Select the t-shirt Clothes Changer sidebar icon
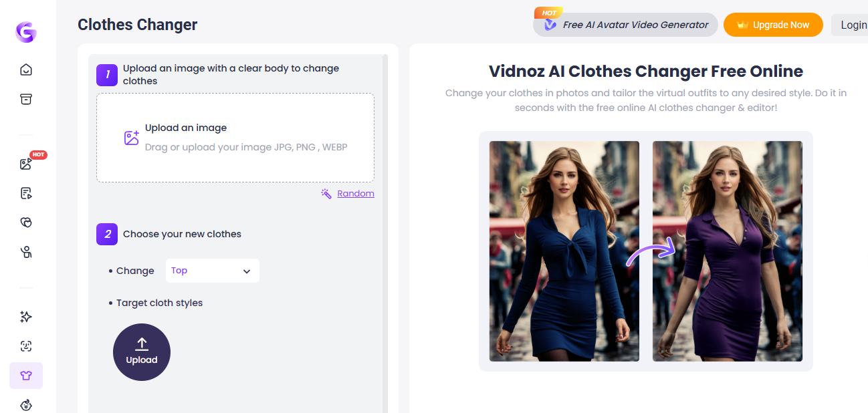Viewport: 868px width, 413px height. tap(26, 376)
